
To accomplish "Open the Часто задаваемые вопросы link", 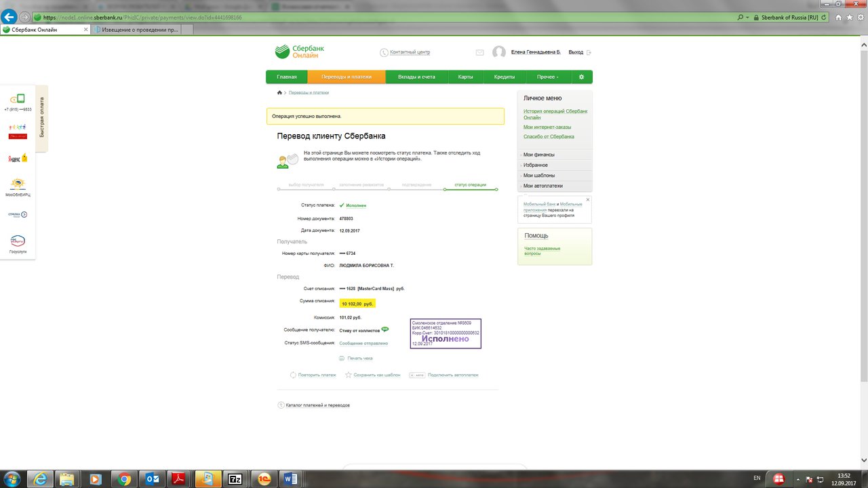I will 542,251.
